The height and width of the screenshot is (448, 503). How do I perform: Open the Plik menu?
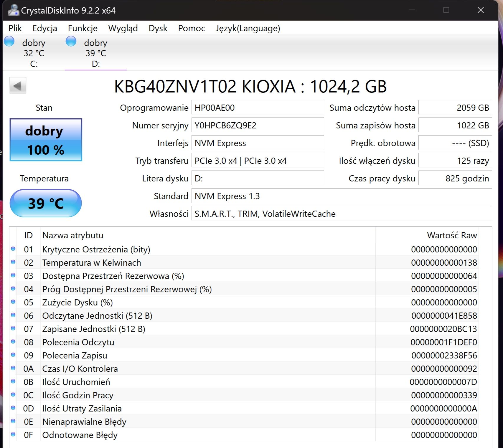pyautogui.click(x=15, y=28)
